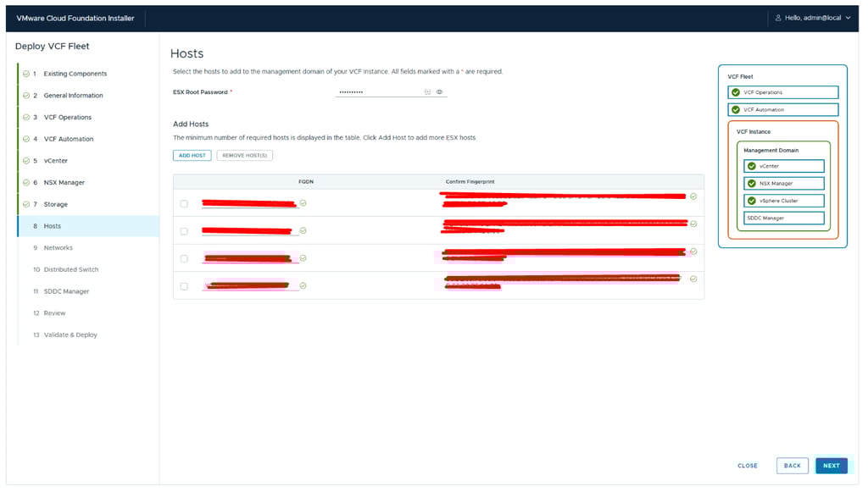
Task: Click the green check in VCF Automation diagram box
Action: click(736, 110)
